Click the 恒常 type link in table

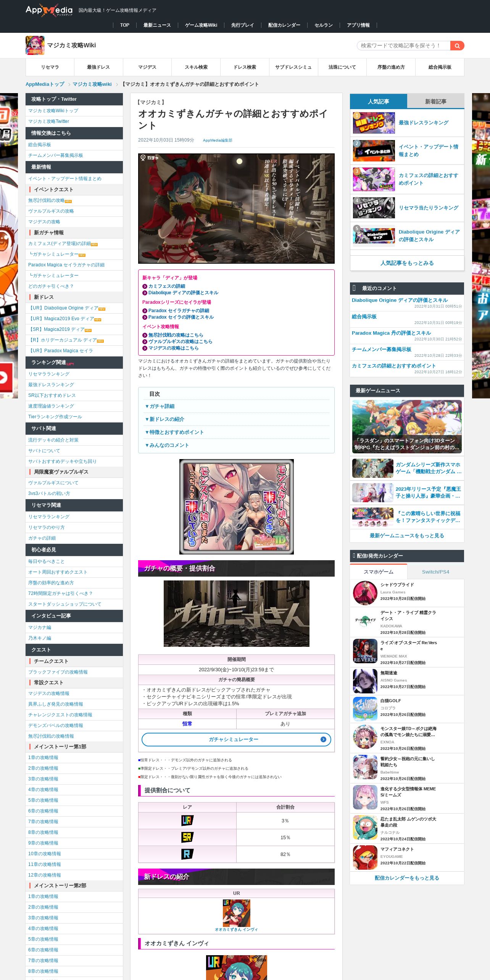pos(187,724)
